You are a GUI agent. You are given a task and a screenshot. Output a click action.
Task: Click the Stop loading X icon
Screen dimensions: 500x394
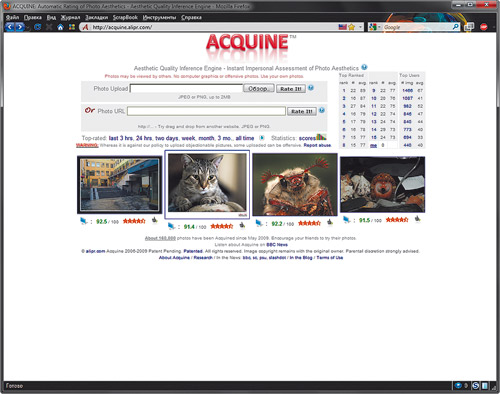point(49,27)
